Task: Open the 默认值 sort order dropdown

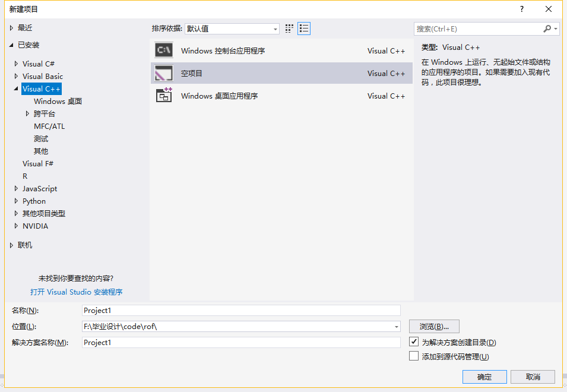Action: (274, 28)
